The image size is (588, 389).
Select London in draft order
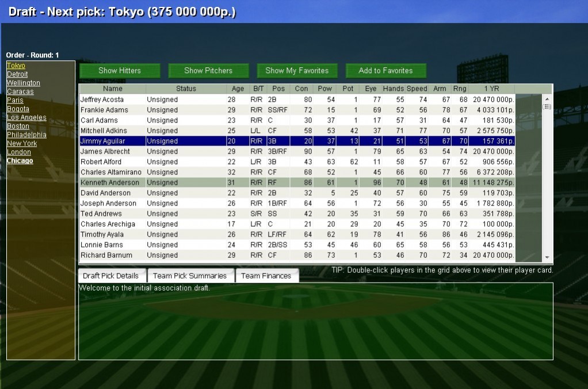click(x=19, y=152)
